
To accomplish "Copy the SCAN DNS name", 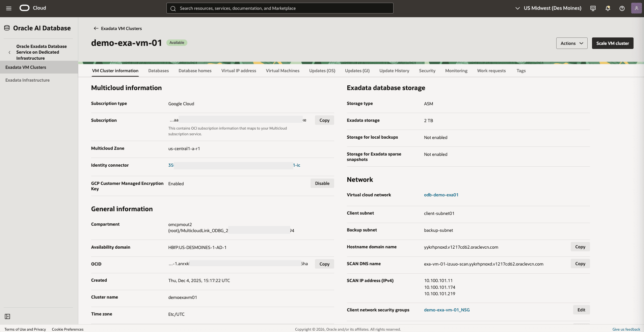I will tap(580, 264).
